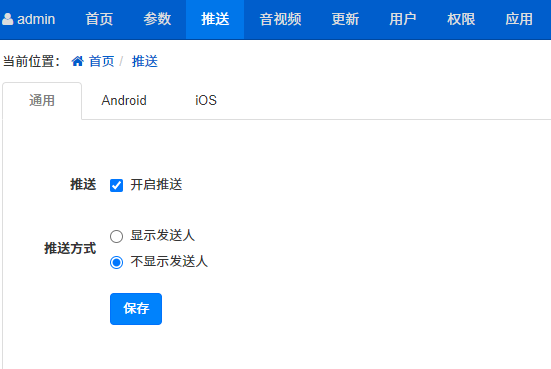551x369 pixels.
Task: Switch to the Android tab
Action: click(124, 101)
